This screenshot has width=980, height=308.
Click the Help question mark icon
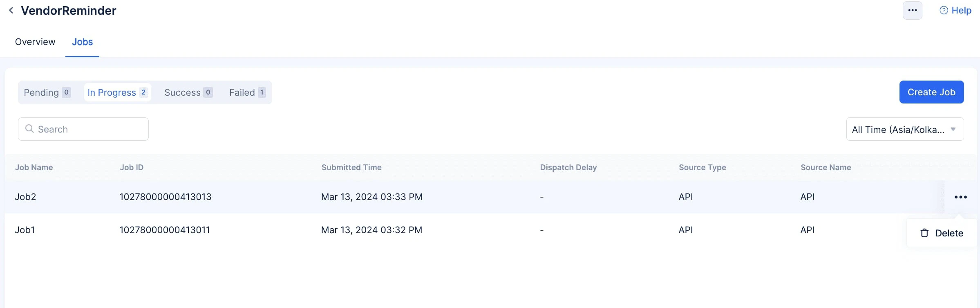[944, 11]
